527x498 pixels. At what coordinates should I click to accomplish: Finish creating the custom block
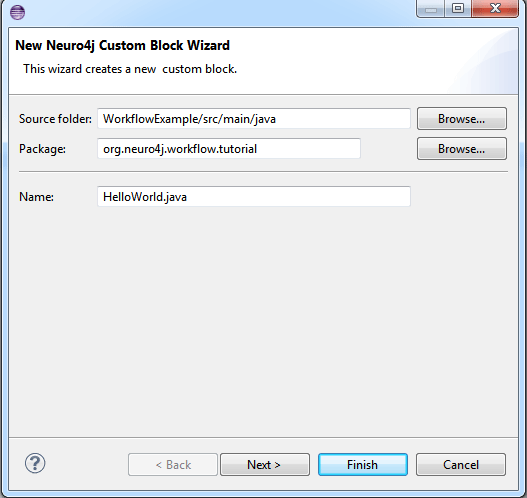tap(363, 464)
